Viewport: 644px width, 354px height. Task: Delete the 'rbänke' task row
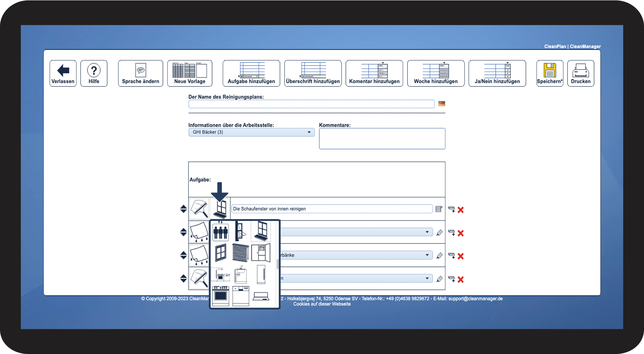point(461,256)
